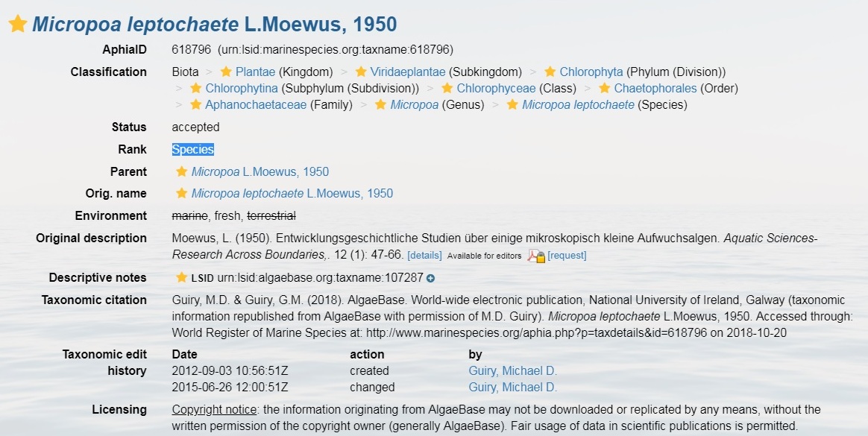Screen dimensions: 868x436
Task: Click the Copyright notice underlined text
Action: tap(214, 410)
